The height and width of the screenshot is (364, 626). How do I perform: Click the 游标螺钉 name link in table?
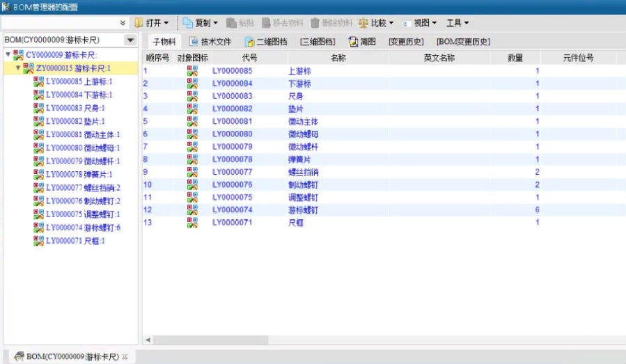coord(303,210)
